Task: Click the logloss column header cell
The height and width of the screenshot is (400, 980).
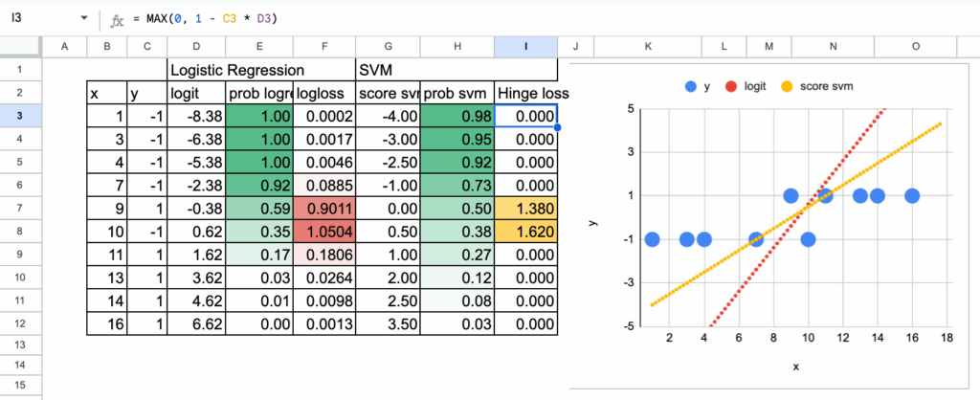Action: pyautogui.click(x=323, y=93)
